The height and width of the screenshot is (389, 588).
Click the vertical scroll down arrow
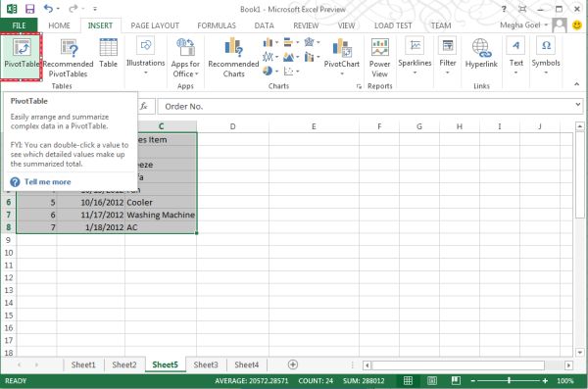click(579, 352)
